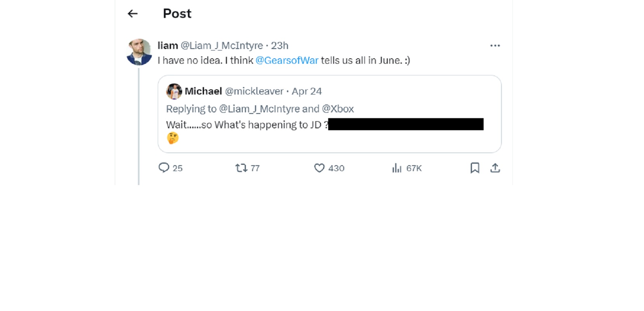Click the repost icon
The height and width of the screenshot is (311, 644).
click(x=241, y=168)
